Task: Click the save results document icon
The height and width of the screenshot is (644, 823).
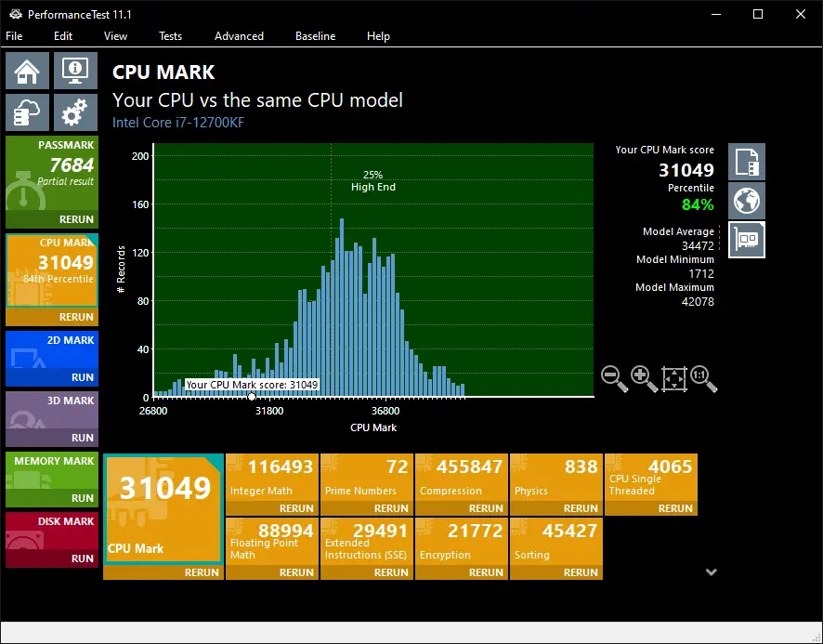Action: coord(747,162)
